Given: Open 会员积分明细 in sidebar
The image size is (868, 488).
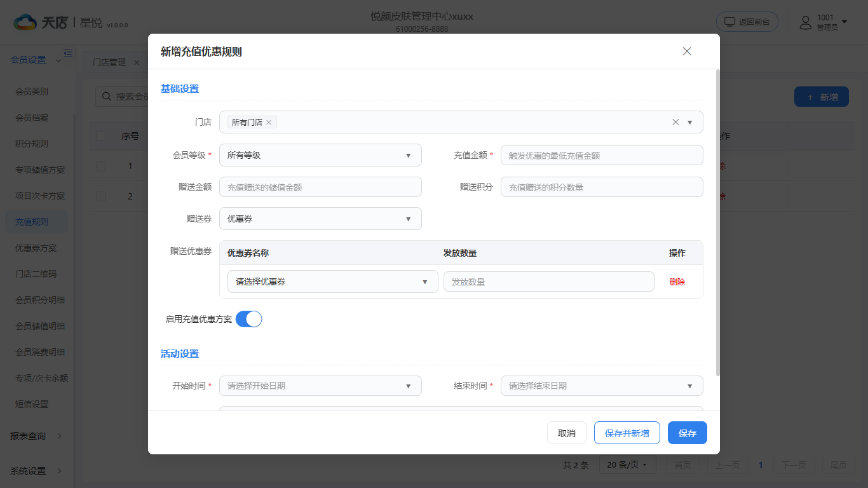Looking at the screenshot, I should point(40,300).
